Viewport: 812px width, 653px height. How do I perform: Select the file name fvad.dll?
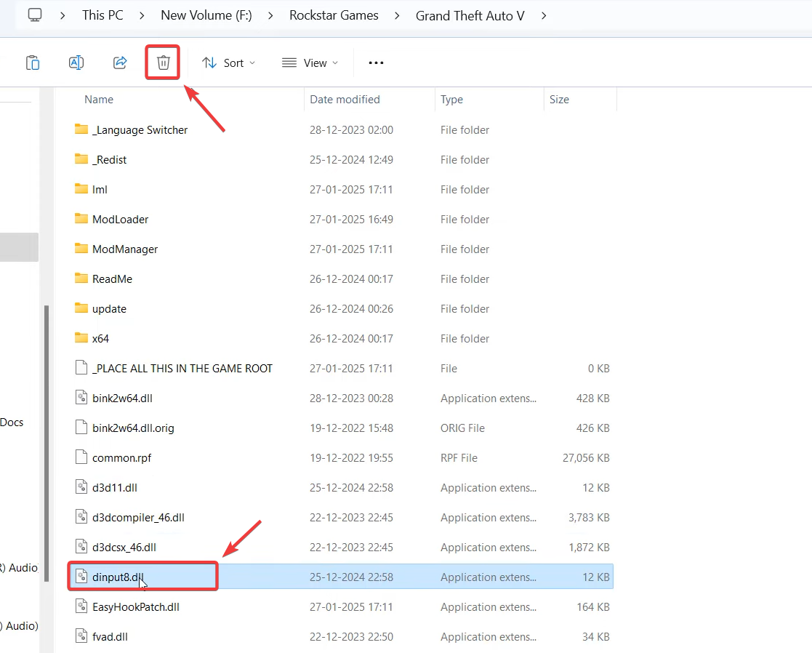coord(110,636)
